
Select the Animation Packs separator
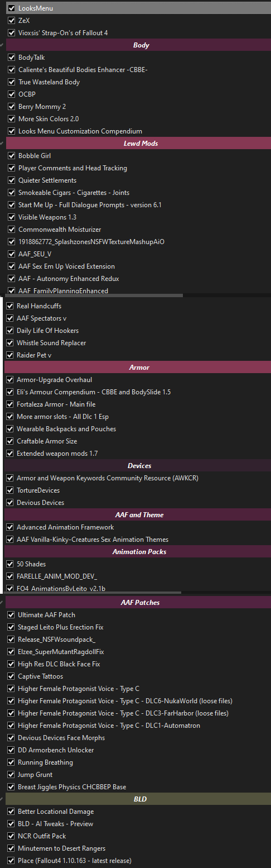[x=138, y=552]
